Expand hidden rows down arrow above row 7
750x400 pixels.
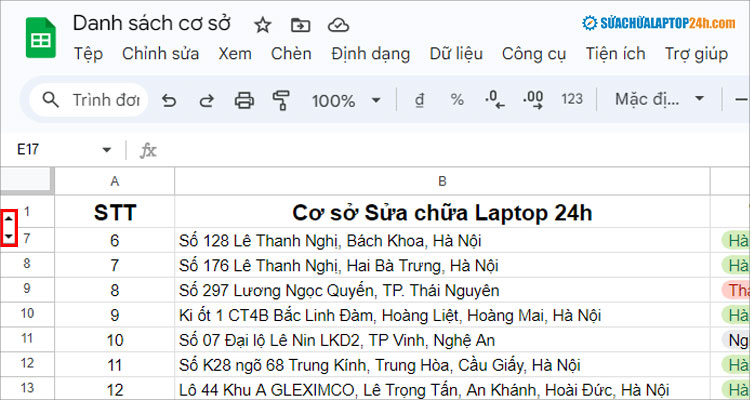click(x=9, y=236)
